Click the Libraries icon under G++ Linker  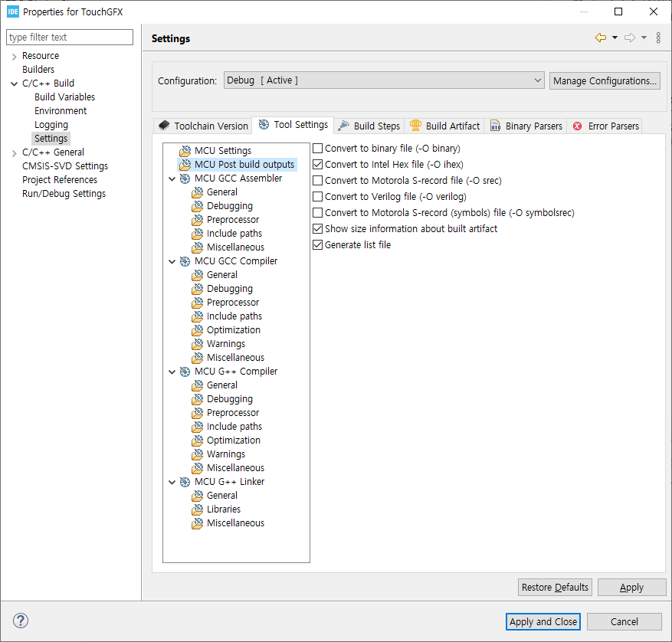coord(197,509)
